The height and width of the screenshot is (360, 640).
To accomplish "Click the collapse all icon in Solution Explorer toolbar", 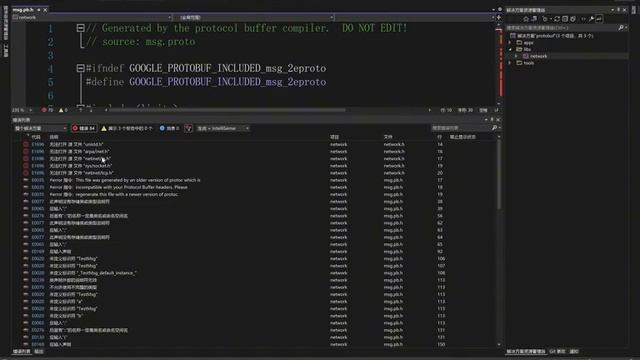I will (565, 19).
